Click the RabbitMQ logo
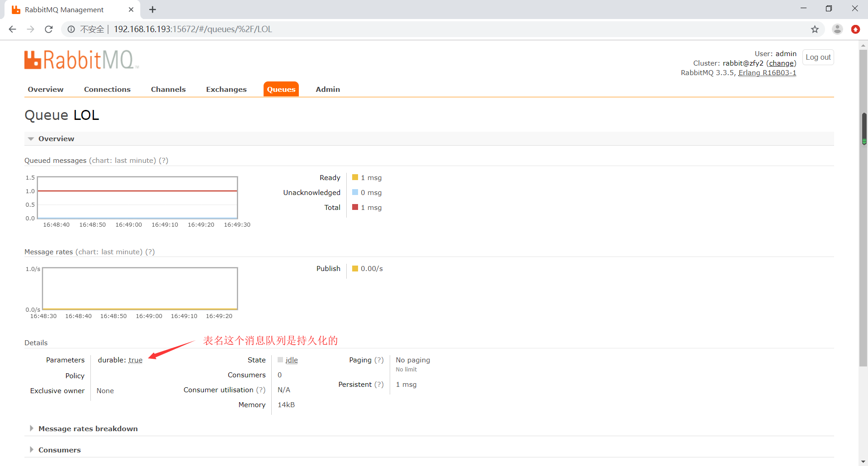Viewport: 868px width, 466px height. pyautogui.click(x=81, y=60)
